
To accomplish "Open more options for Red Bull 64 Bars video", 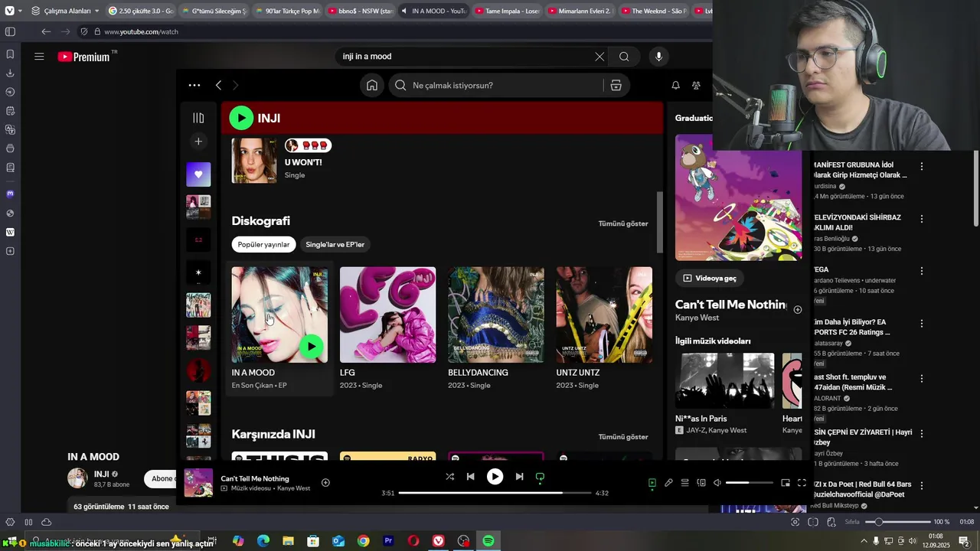I will tap(922, 485).
